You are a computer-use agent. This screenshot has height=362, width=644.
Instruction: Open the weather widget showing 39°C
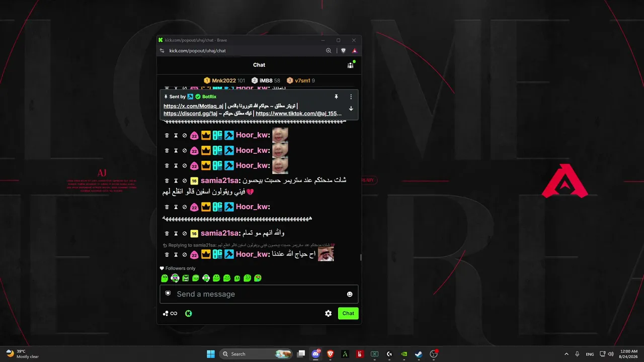point(23,354)
